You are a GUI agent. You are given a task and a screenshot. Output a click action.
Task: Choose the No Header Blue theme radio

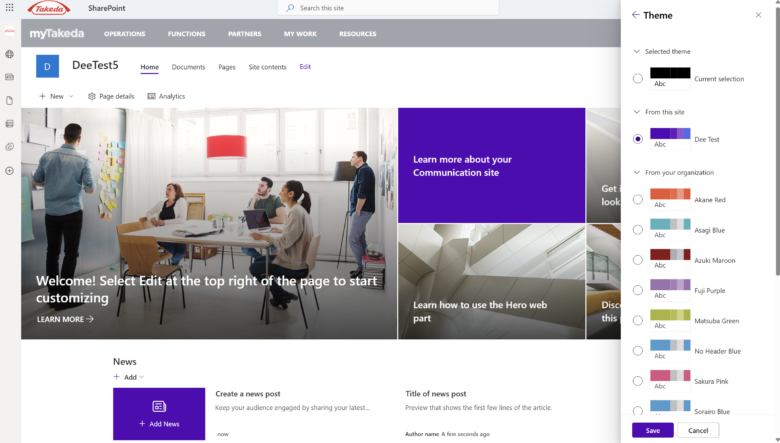pos(638,351)
